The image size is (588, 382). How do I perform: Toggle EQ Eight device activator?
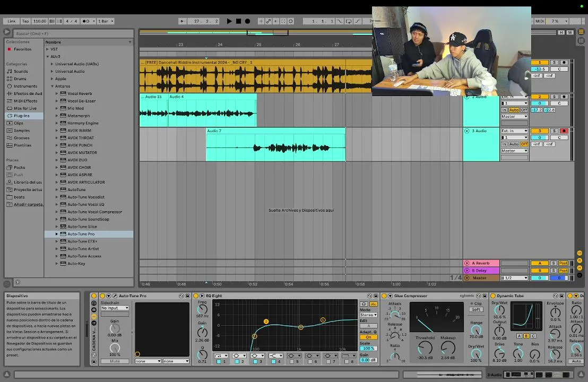pyautogui.click(x=196, y=296)
